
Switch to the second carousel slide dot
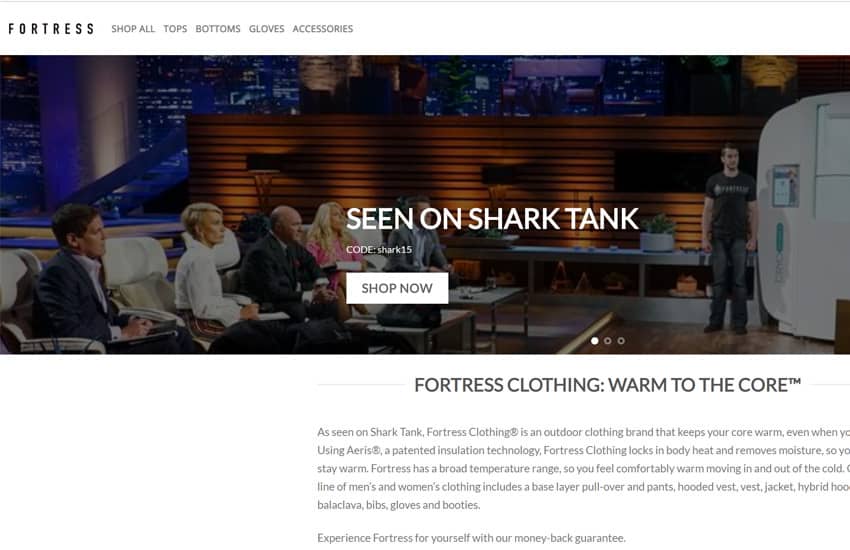[x=608, y=341]
